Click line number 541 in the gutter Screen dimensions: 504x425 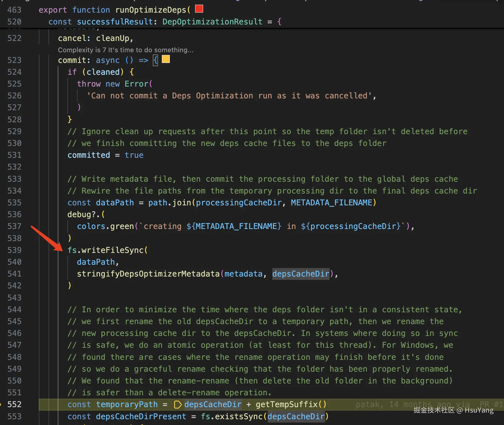coord(14,274)
